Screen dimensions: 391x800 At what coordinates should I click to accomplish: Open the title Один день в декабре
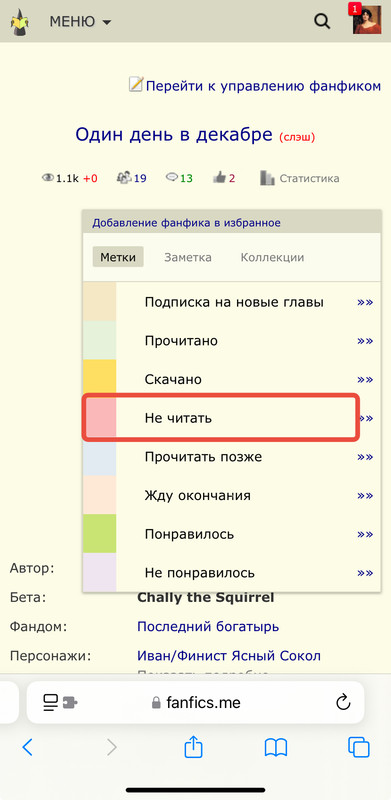pos(174,135)
